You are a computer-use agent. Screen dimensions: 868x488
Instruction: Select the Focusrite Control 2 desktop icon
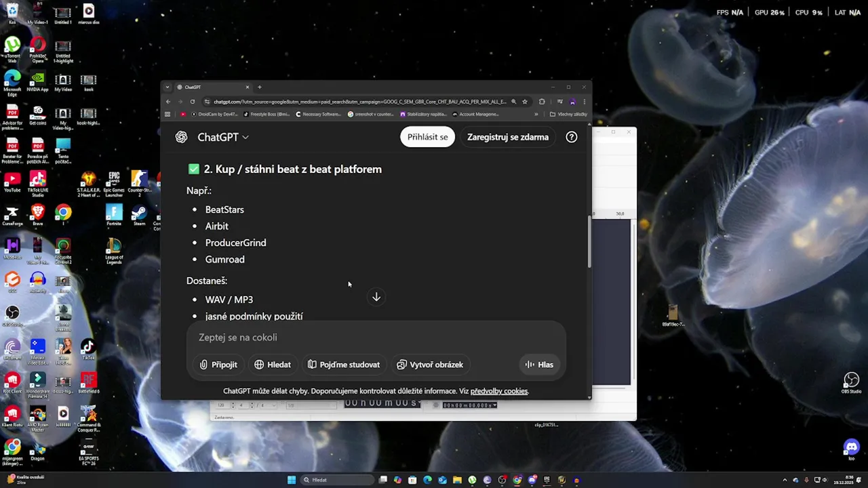[63, 251]
